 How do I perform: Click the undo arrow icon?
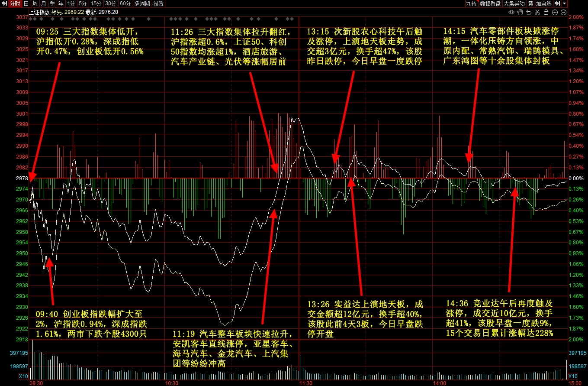[x=529, y=12]
